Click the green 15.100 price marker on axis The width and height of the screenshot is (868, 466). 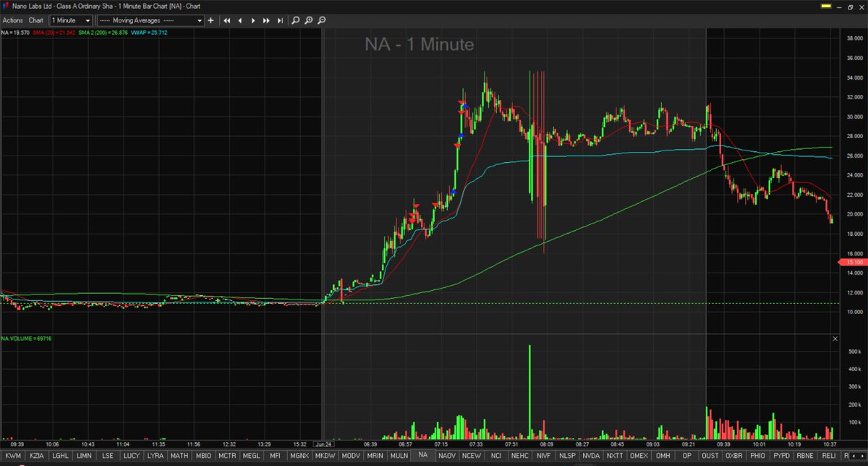[x=854, y=262]
